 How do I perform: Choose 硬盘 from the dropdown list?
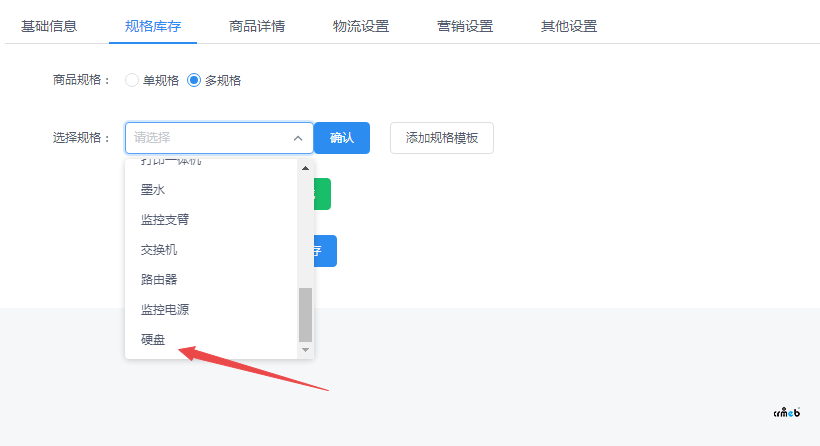click(211, 340)
